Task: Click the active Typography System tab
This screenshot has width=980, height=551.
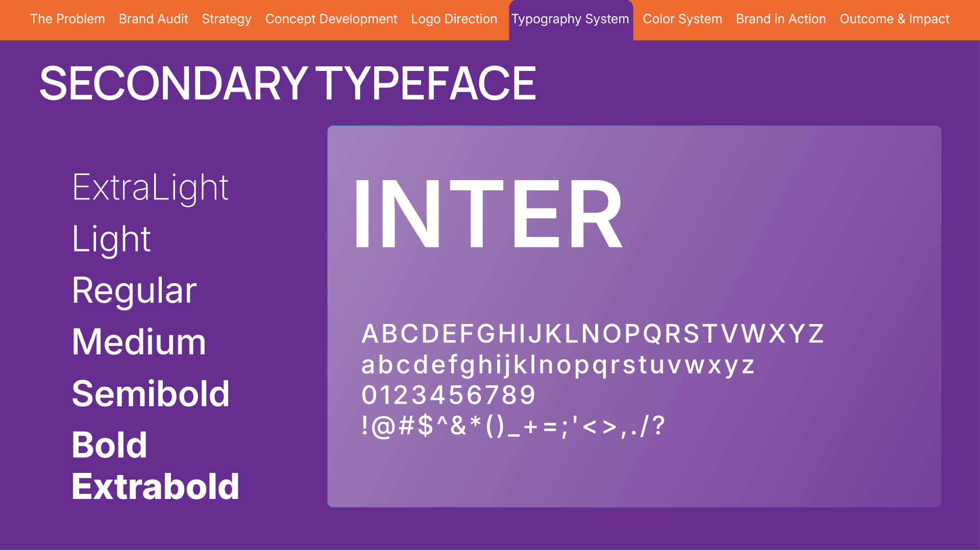Action: click(570, 19)
